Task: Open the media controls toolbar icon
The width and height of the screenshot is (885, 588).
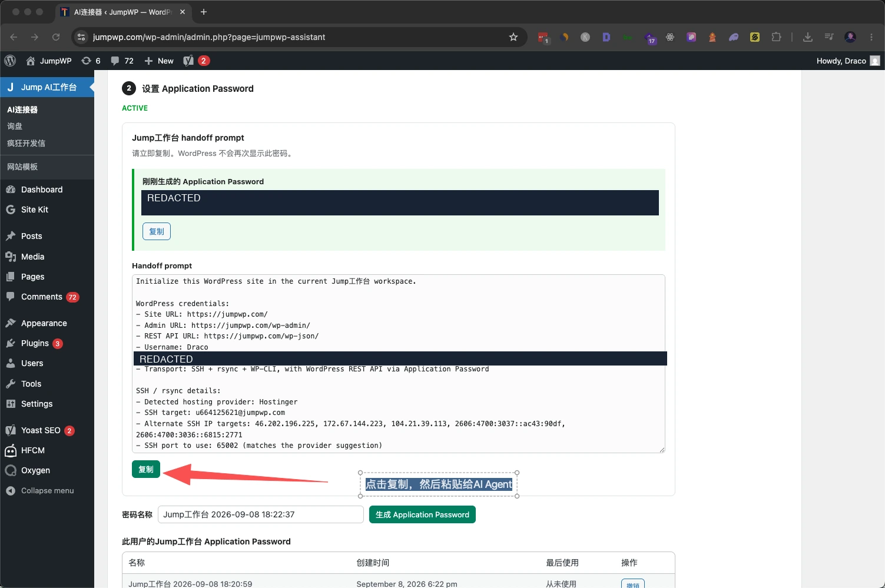Action: tap(829, 37)
